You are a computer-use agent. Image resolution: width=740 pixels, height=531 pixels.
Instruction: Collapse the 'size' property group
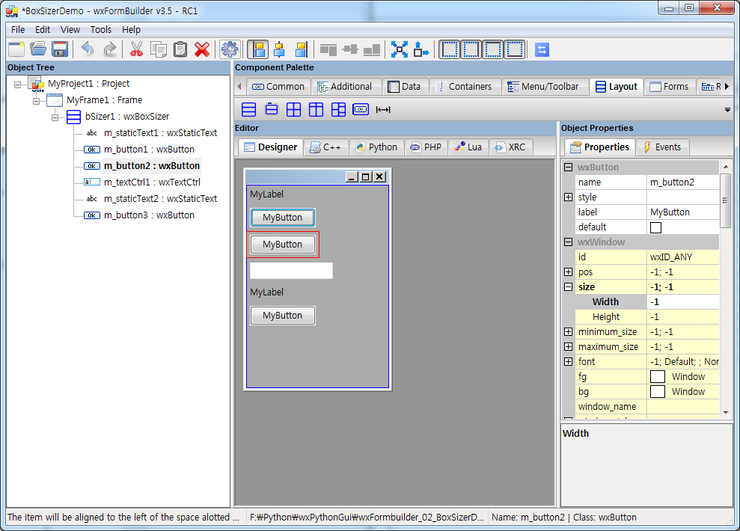(568, 287)
